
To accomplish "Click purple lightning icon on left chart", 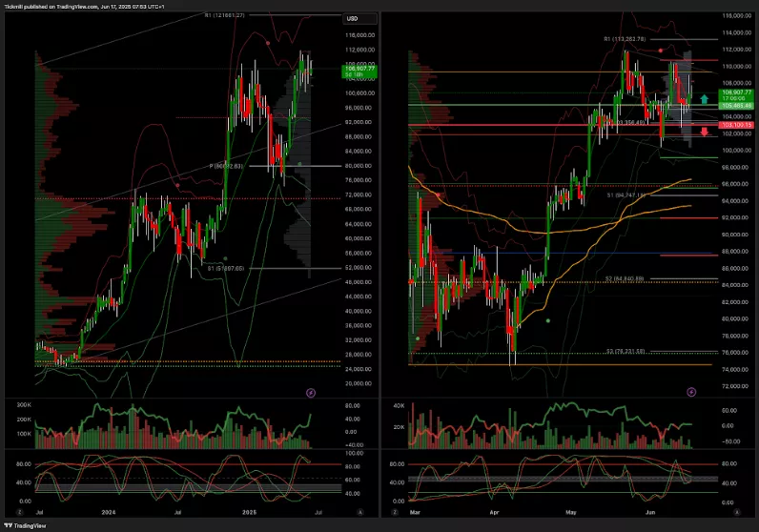I will (x=310, y=392).
